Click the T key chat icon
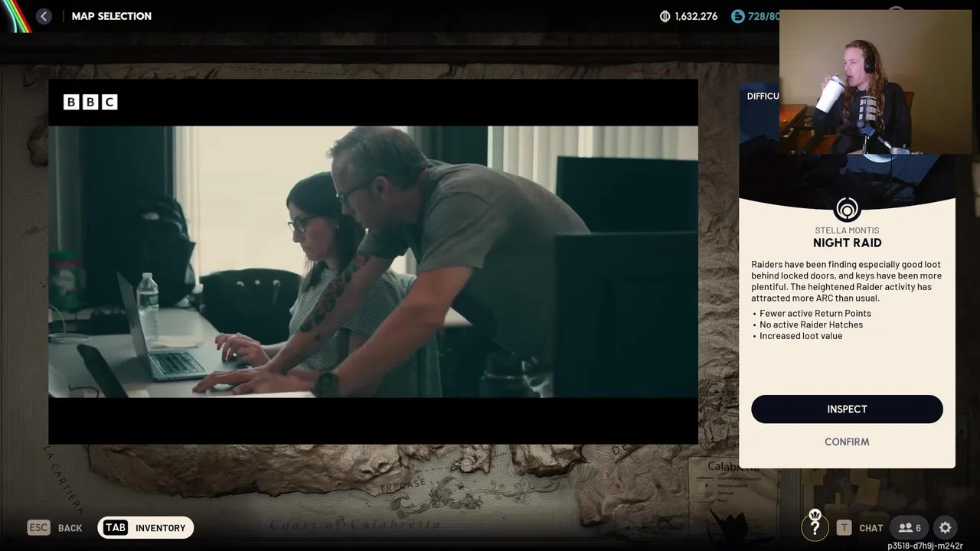 pyautogui.click(x=844, y=527)
